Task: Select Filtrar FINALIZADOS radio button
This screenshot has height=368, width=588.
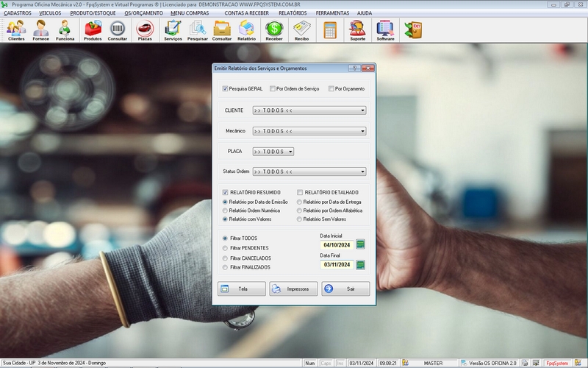Action: pyautogui.click(x=225, y=267)
